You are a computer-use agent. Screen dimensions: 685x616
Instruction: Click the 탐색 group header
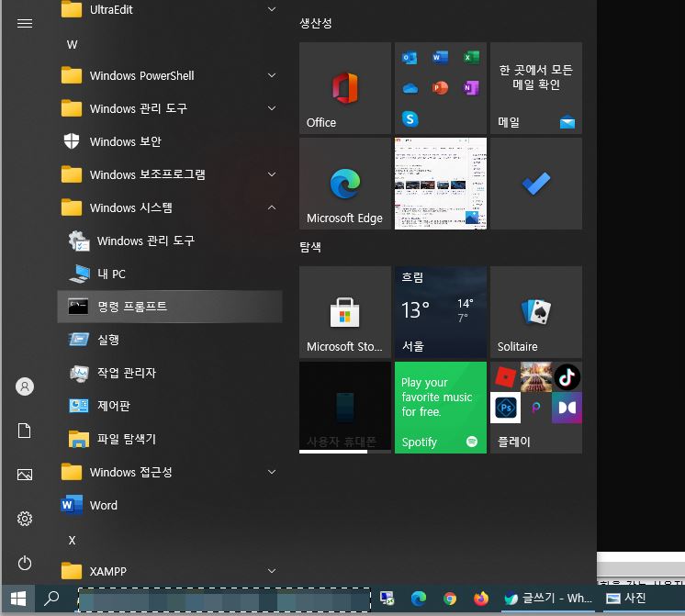pyautogui.click(x=310, y=247)
